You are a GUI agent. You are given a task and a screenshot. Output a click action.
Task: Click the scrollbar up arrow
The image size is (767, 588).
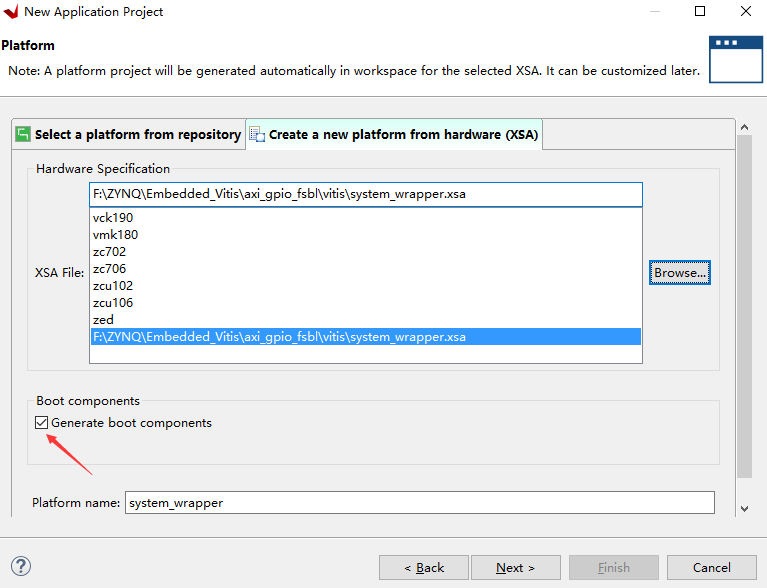pos(744,127)
